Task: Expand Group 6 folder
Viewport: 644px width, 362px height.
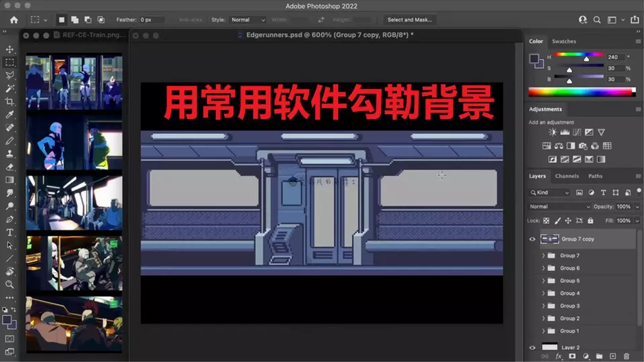Action: pos(543,268)
